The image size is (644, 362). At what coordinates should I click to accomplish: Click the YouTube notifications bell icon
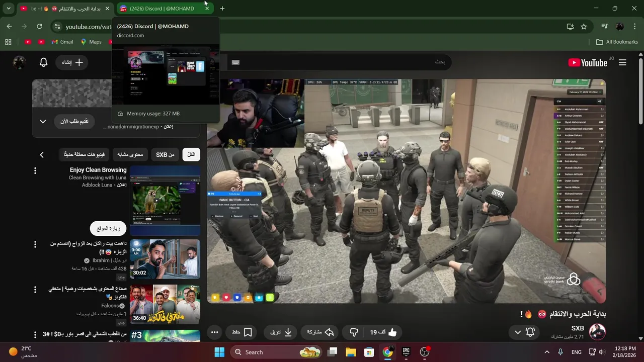(x=44, y=62)
